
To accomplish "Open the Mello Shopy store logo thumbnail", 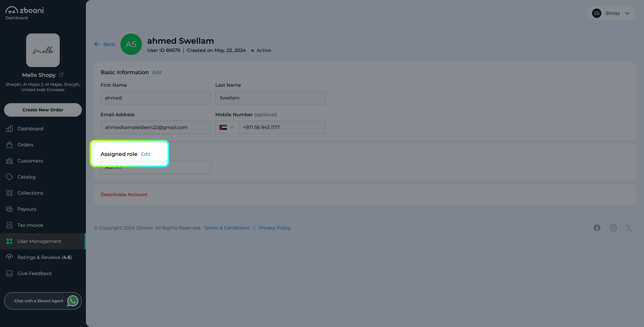I will [43, 50].
